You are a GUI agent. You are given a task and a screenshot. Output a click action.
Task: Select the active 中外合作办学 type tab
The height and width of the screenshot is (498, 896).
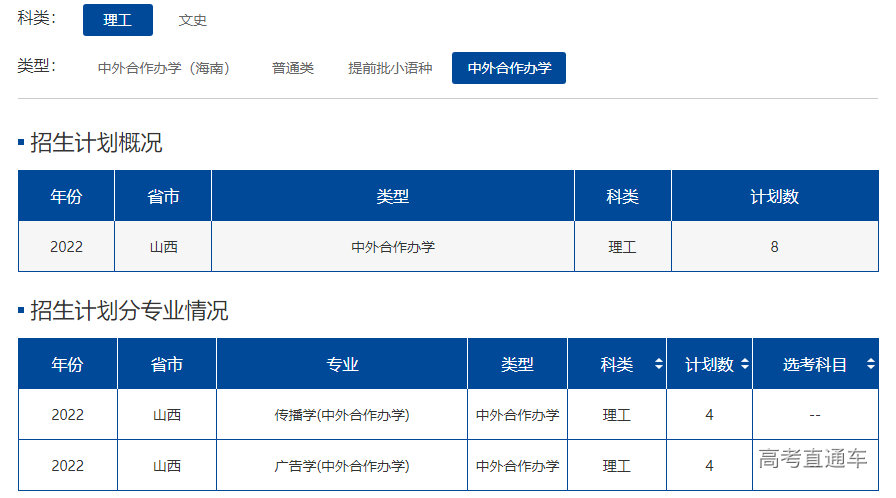point(509,68)
